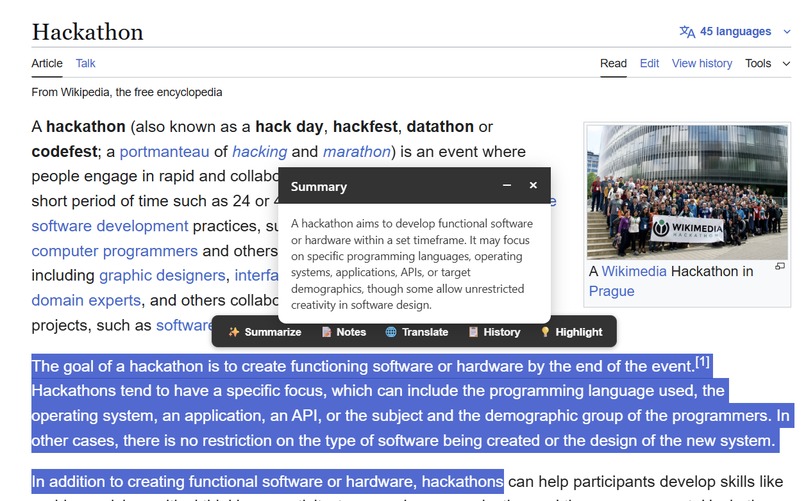Open the Wikimedia Hackathon group photo thumbnail
Viewport: 806px width, 501px height.
(687, 192)
